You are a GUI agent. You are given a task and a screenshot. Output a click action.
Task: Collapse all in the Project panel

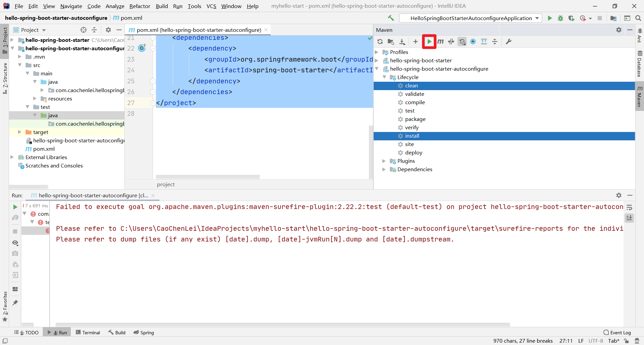coord(94,30)
